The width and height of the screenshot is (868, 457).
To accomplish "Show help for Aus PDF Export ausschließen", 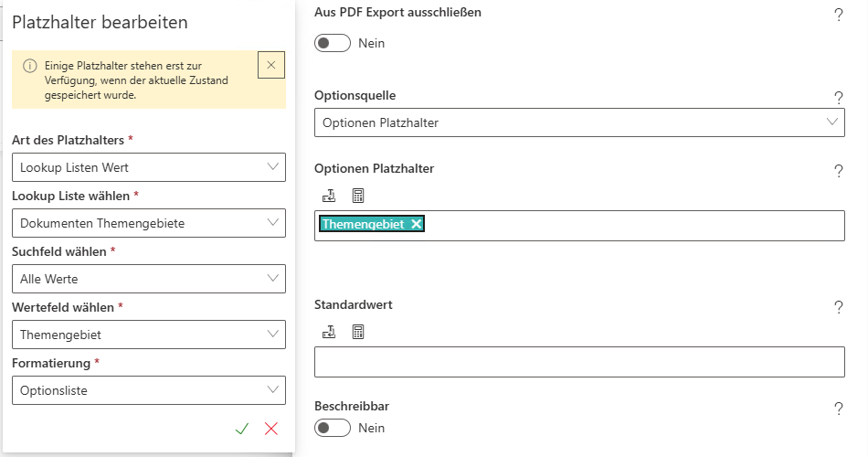I will pos(838,15).
